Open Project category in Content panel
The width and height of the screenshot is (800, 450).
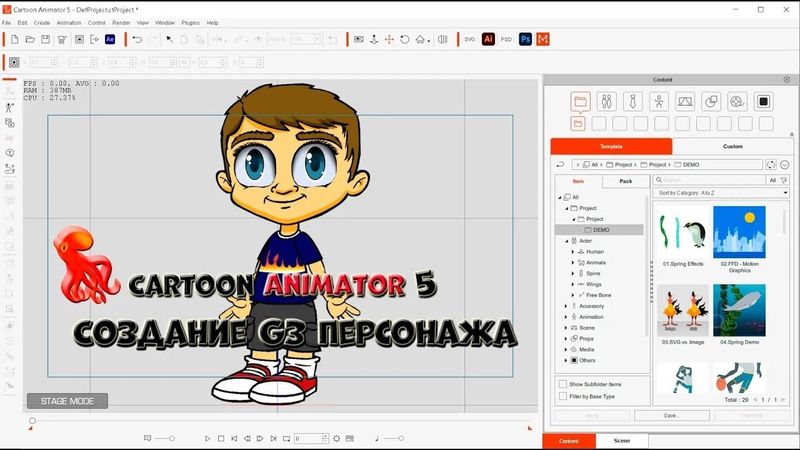tap(580, 102)
